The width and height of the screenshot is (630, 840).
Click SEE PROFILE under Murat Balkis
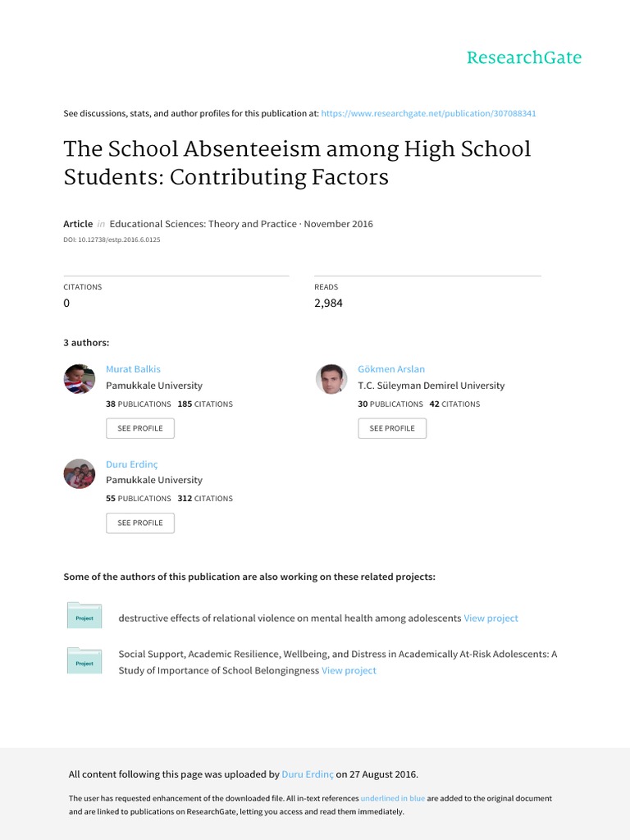coord(140,428)
